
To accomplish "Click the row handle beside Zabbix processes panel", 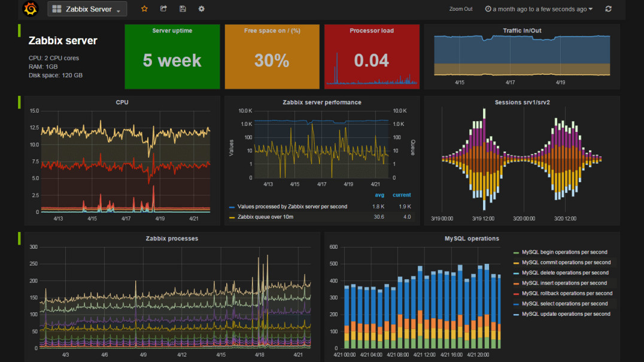I will [x=19, y=239].
